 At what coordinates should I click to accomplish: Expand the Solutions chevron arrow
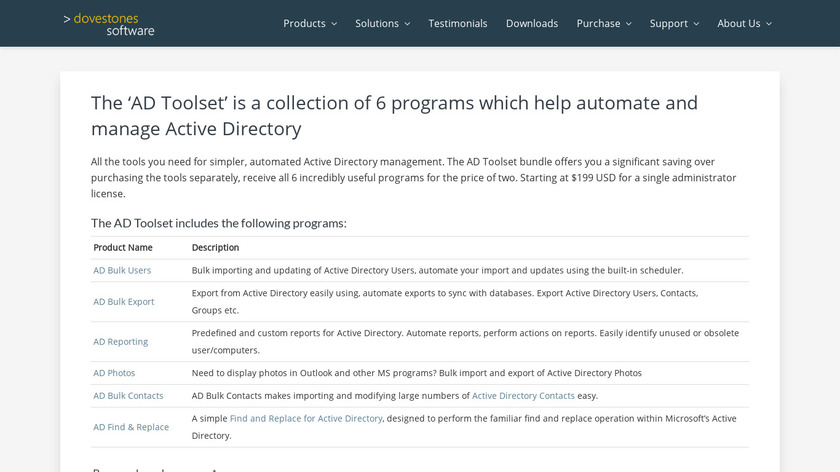click(x=407, y=24)
